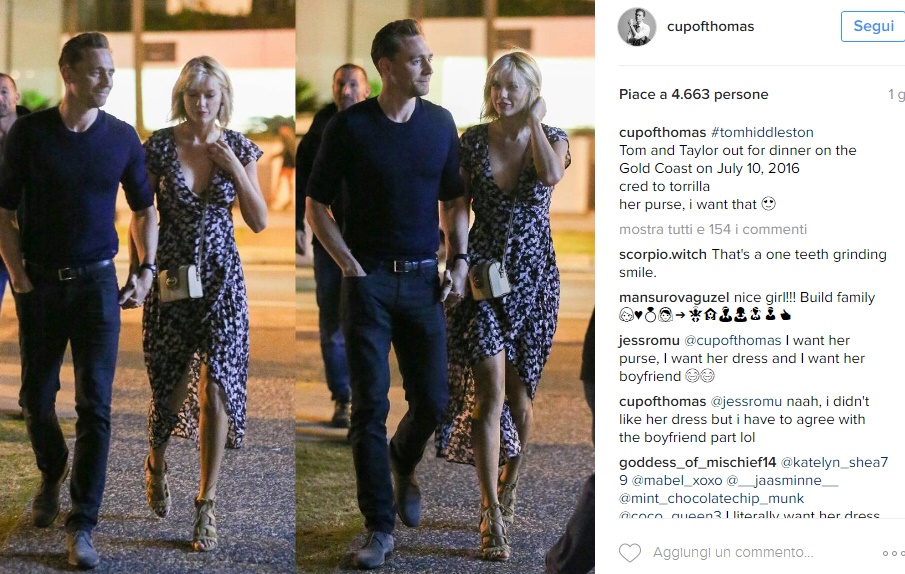
Task: Open the @mabel_xoxo mention
Action: (676, 481)
